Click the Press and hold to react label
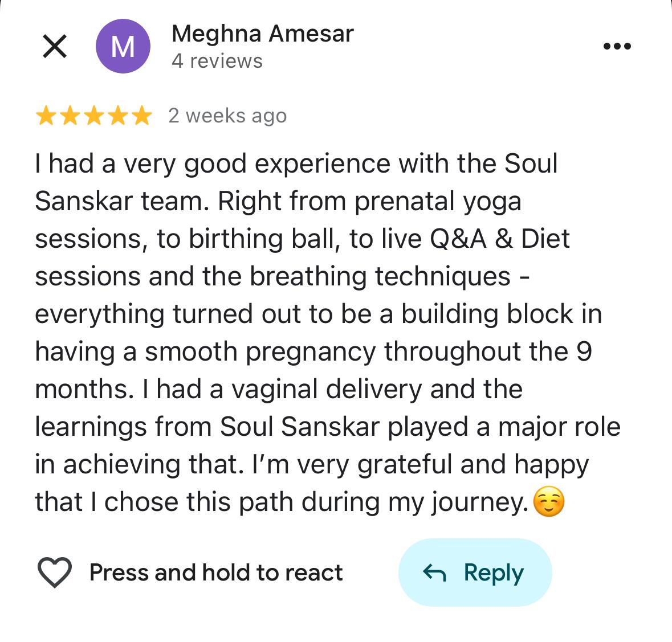Viewport: 672px width, 642px height. tap(217, 573)
